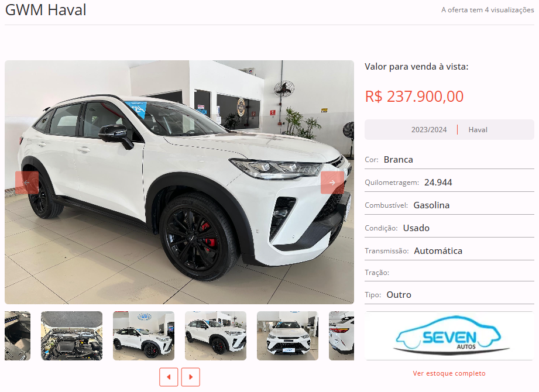Select the rear taillight thumbnail
The image size is (539, 392).
341,336
